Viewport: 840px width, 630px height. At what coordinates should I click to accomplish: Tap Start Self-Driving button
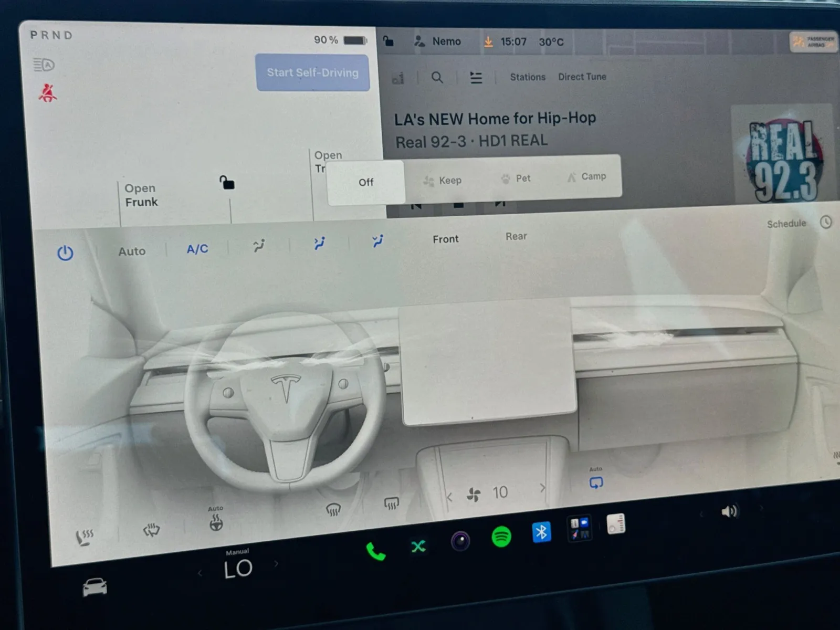[x=313, y=72]
